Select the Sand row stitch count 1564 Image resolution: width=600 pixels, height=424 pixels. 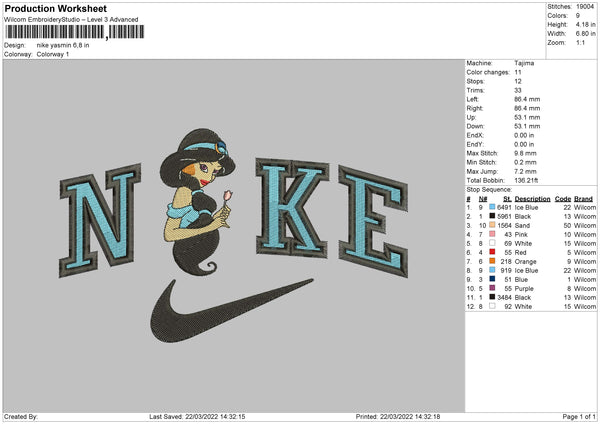[x=504, y=225]
